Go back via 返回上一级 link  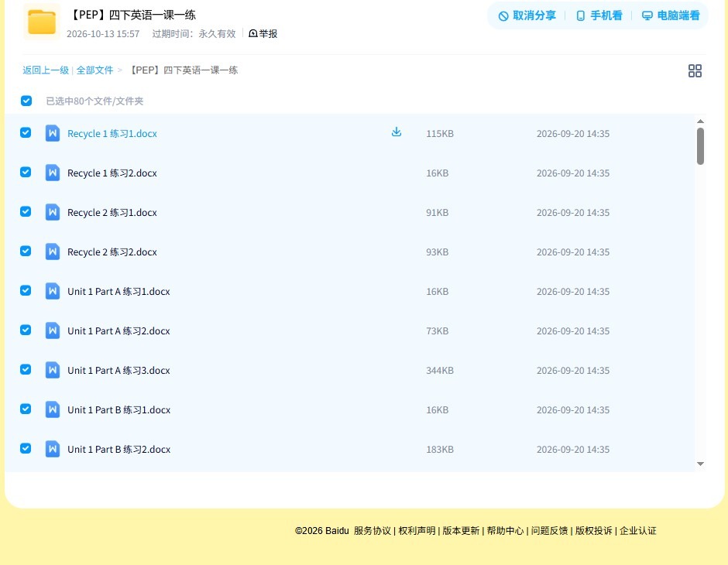[x=46, y=70]
